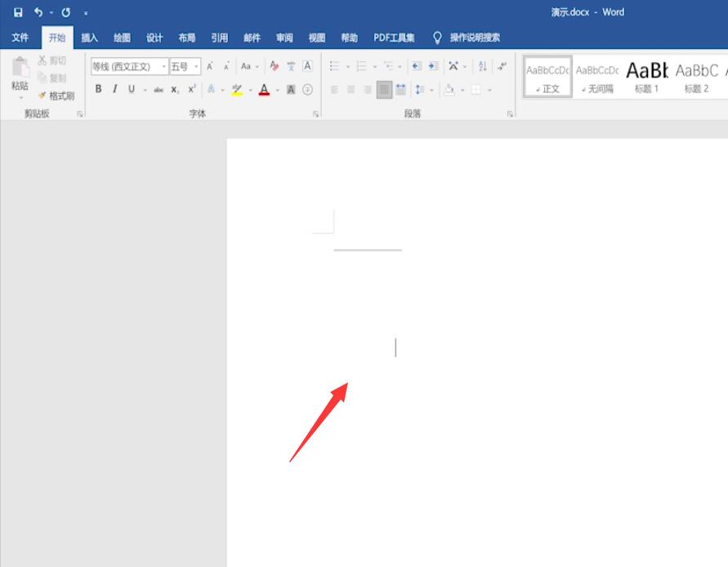The image size is (728, 567).
Task: Select the Format Painter tool
Action: pos(56,96)
